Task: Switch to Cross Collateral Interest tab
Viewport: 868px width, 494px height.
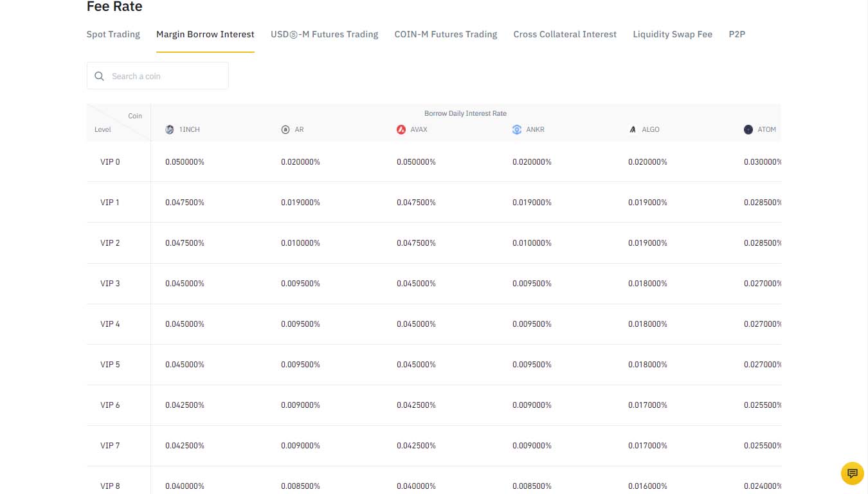Action: coord(565,34)
